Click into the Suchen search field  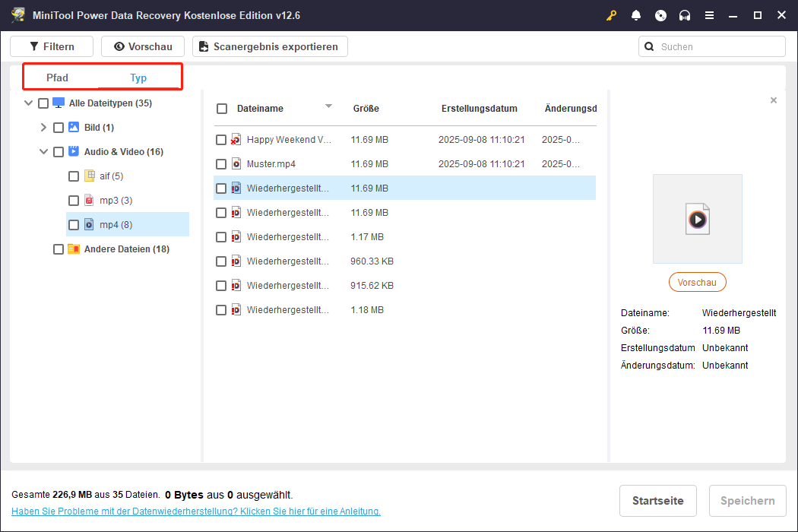(x=718, y=46)
